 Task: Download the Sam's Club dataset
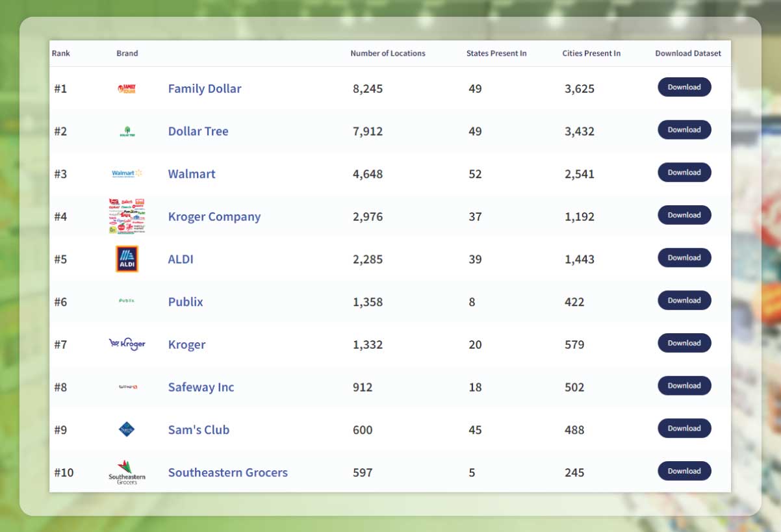point(684,429)
